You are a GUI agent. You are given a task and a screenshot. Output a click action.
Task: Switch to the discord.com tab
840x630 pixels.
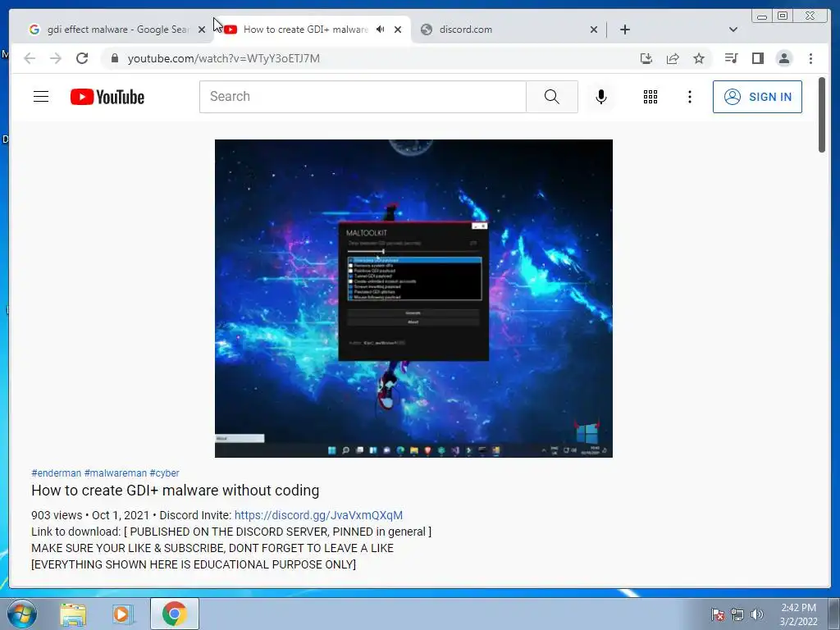click(x=504, y=30)
